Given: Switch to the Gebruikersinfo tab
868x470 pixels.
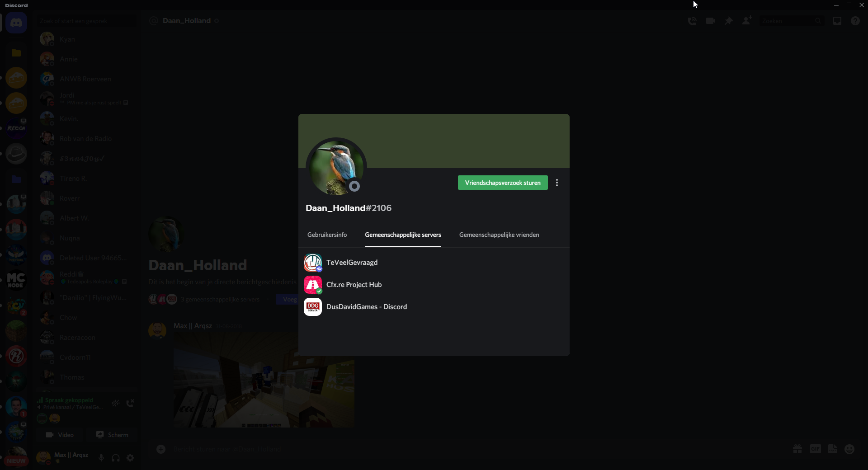Looking at the screenshot, I should coord(327,235).
